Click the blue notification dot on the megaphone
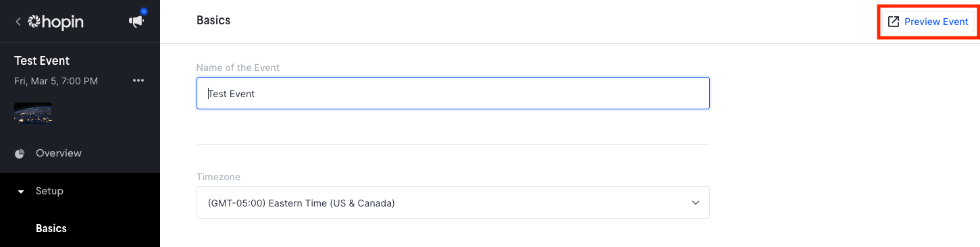The width and height of the screenshot is (980, 247). pos(143,11)
